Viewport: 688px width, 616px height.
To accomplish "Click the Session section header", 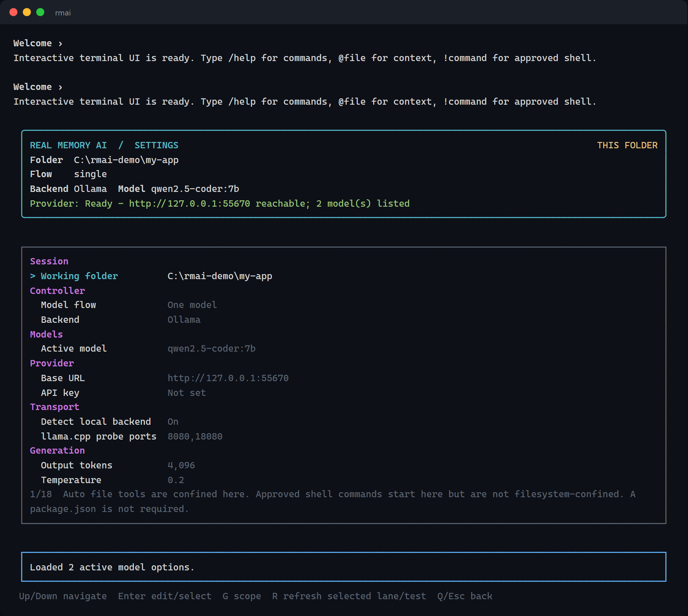I will pyautogui.click(x=49, y=261).
